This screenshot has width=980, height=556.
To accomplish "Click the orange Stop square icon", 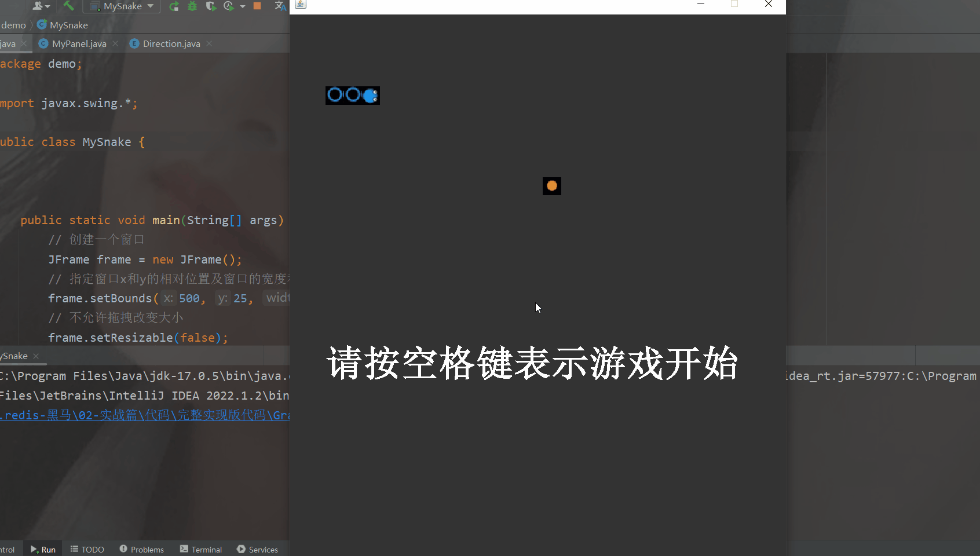I will pos(258,6).
